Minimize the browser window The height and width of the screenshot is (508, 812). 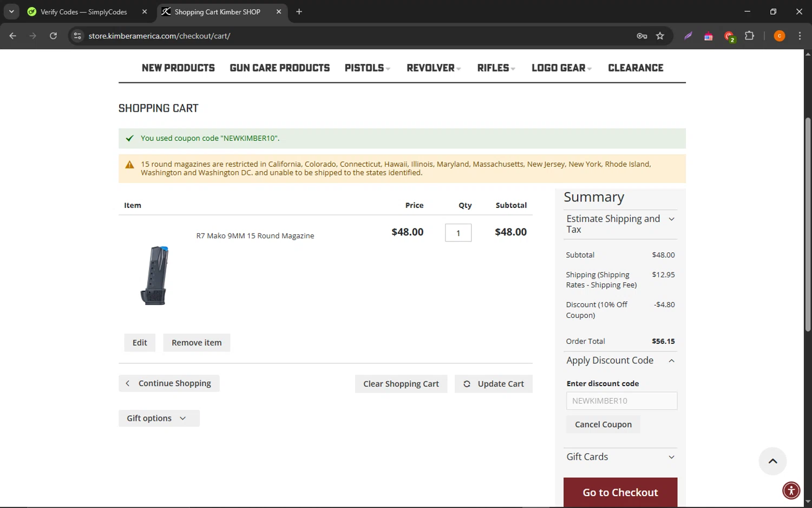pos(747,11)
